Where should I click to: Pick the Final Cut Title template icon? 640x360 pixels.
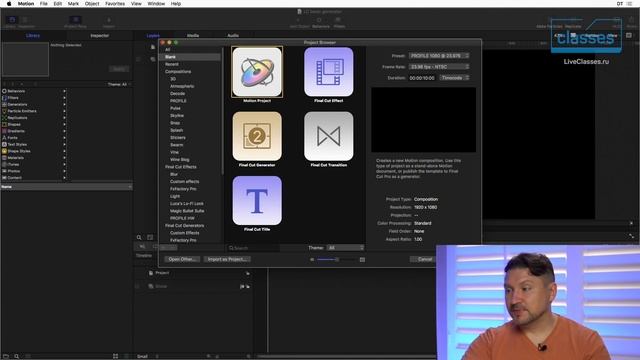pos(257,200)
